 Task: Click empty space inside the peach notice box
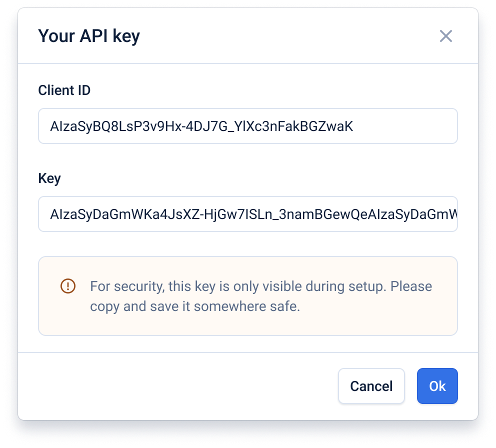380,320
